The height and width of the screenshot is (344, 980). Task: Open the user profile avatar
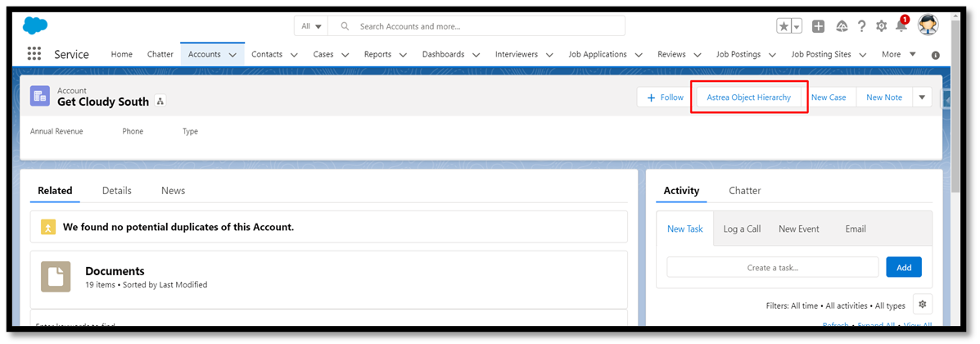click(928, 25)
